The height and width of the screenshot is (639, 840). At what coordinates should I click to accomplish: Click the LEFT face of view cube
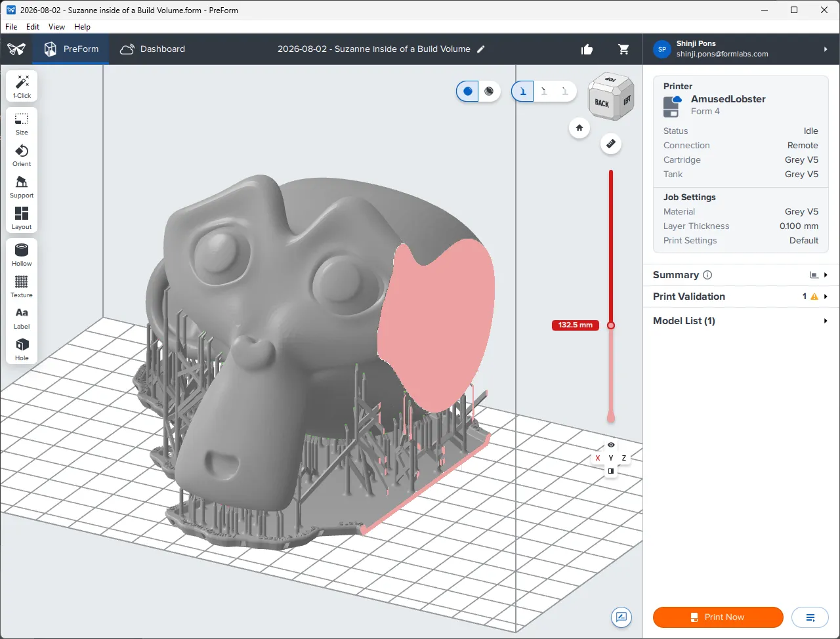(626, 100)
